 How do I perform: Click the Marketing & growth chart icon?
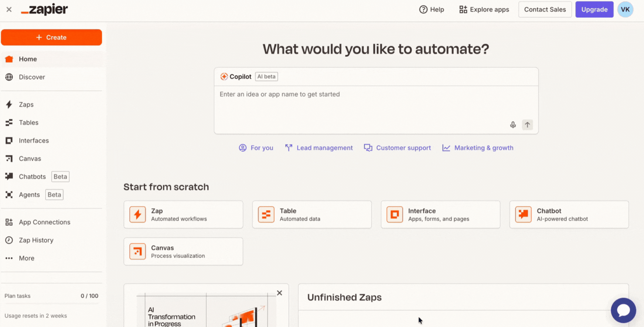[x=446, y=148]
